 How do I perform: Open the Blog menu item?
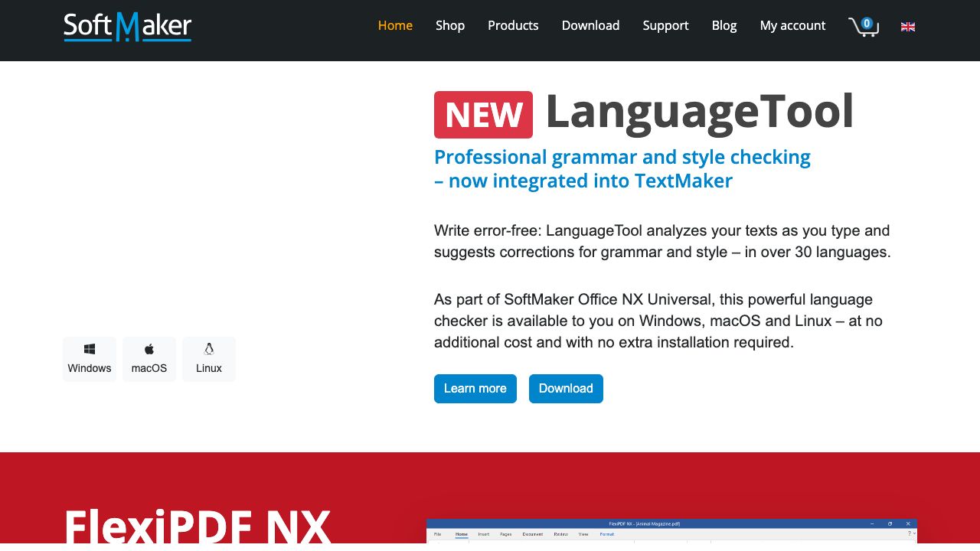pos(724,25)
